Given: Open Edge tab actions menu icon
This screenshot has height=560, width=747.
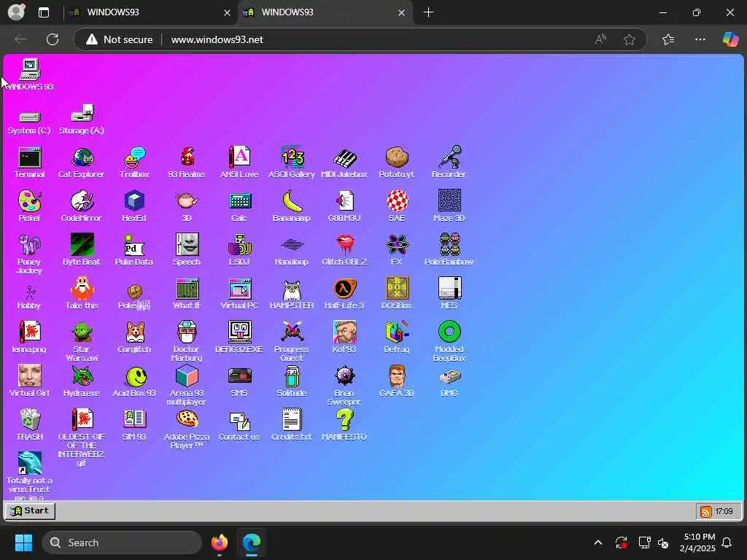Looking at the screenshot, I should [43, 12].
